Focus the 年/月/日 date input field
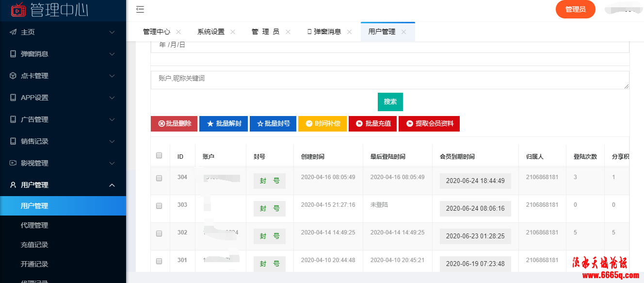Viewport: 644px width, 283px height. point(390,46)
